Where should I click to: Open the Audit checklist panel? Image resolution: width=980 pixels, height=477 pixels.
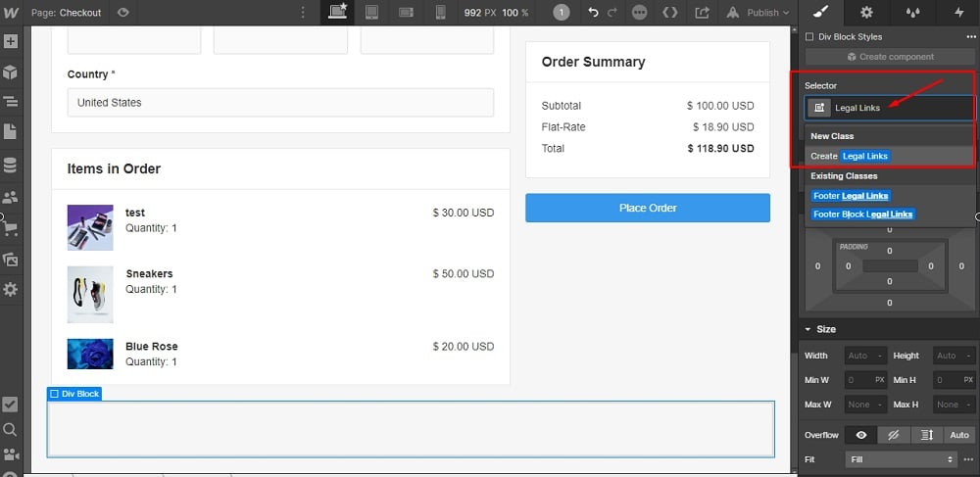tap(11, 404)
